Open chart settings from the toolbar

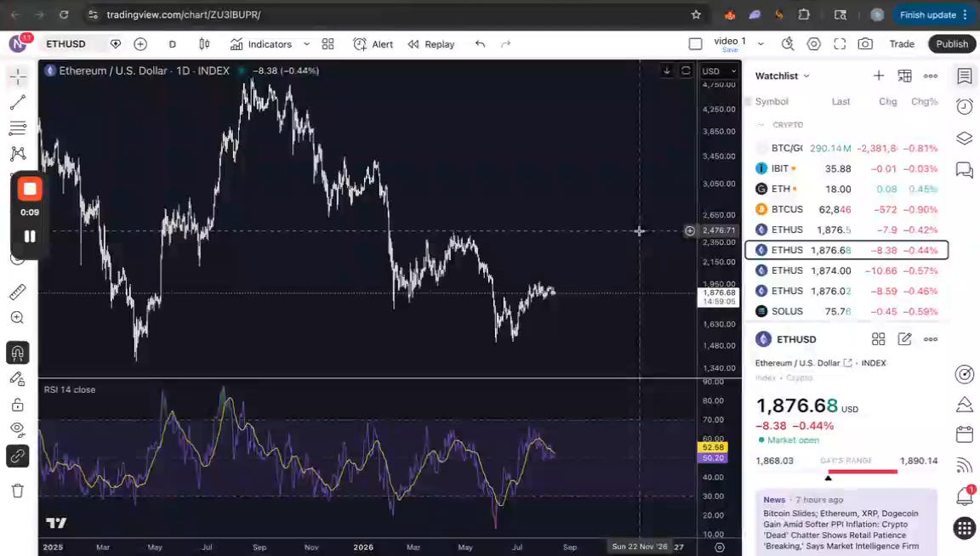[x=814, y=43]
